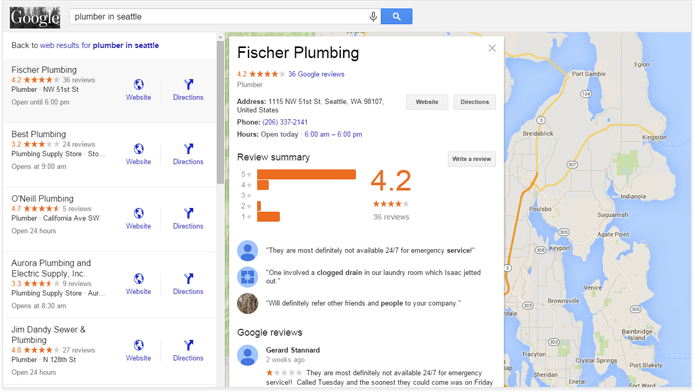Get directions to Aurora Plumbing icon
Image resolution: width=694 pixels, height=392 pixels.
point(189,278)
